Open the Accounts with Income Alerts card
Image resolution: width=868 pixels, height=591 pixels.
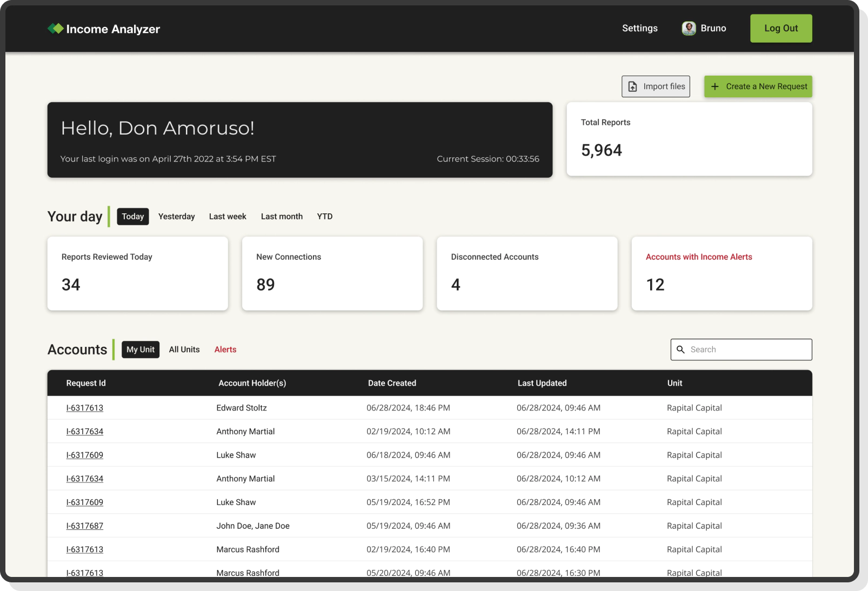click(x=721, y=273)
